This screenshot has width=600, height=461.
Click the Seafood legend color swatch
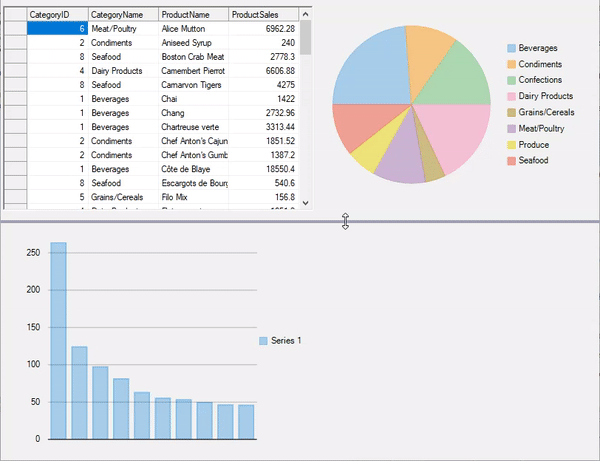(512, 160)
